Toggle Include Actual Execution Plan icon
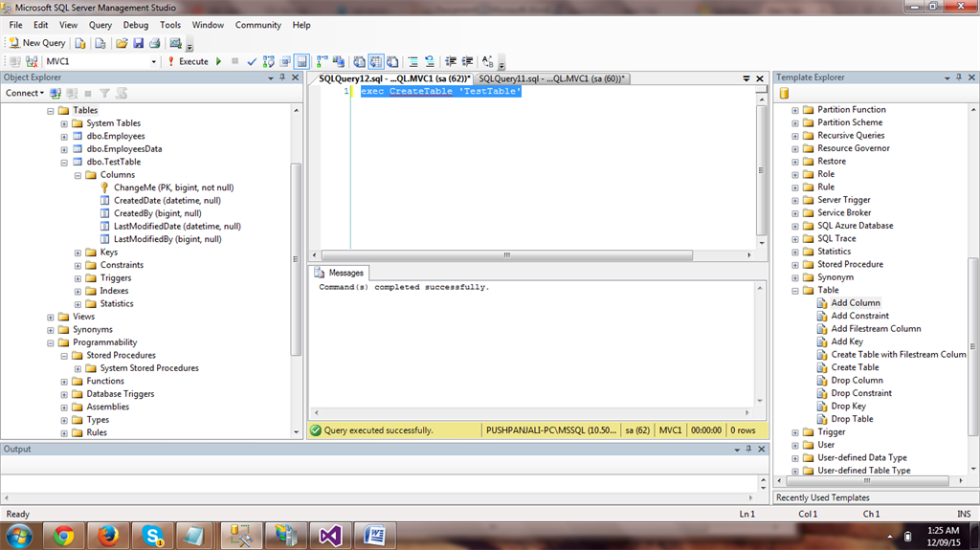This screenshot has height=550, width=980. tap(322, 61)
